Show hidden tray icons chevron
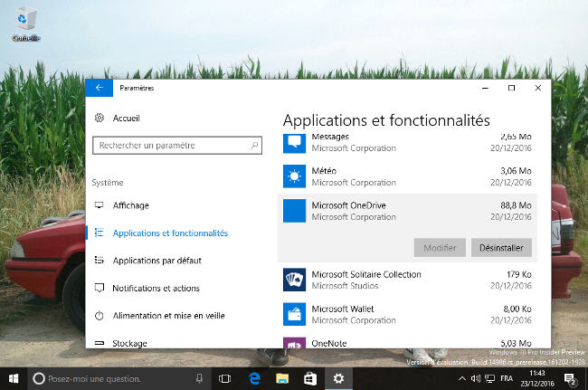The width and height of the screenshot is (588, 390). pyautogui.click(x=462, y=379)
